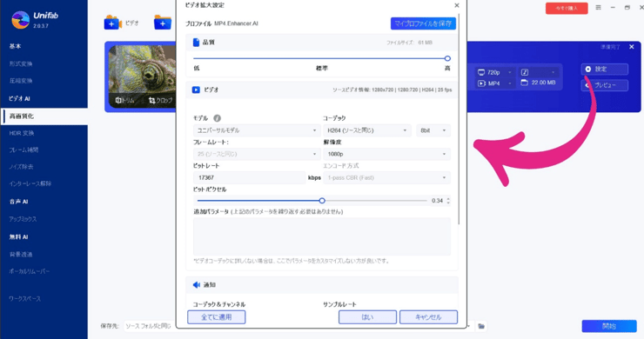644x339 pixels.
Task: Open the 720p resolution dropdown in card
Action: pos(494,72)
